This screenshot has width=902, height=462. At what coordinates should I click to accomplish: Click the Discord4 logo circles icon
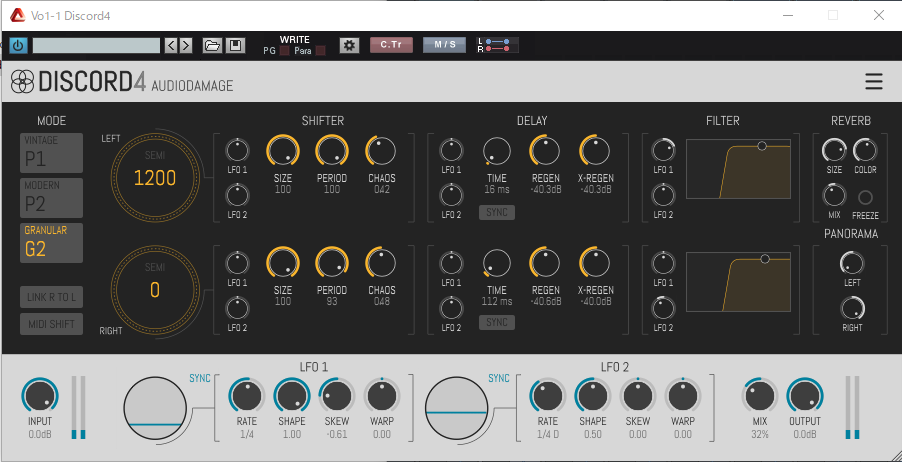[23, 82]
